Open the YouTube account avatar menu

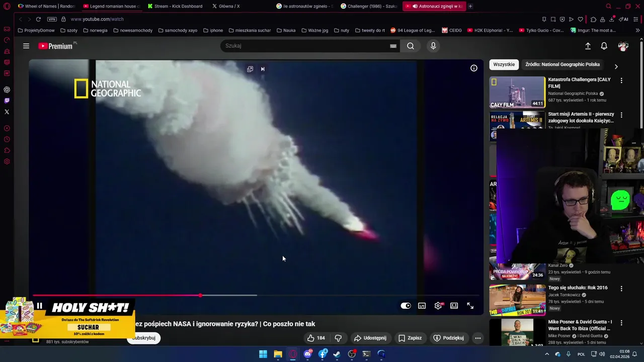(623, 46)
